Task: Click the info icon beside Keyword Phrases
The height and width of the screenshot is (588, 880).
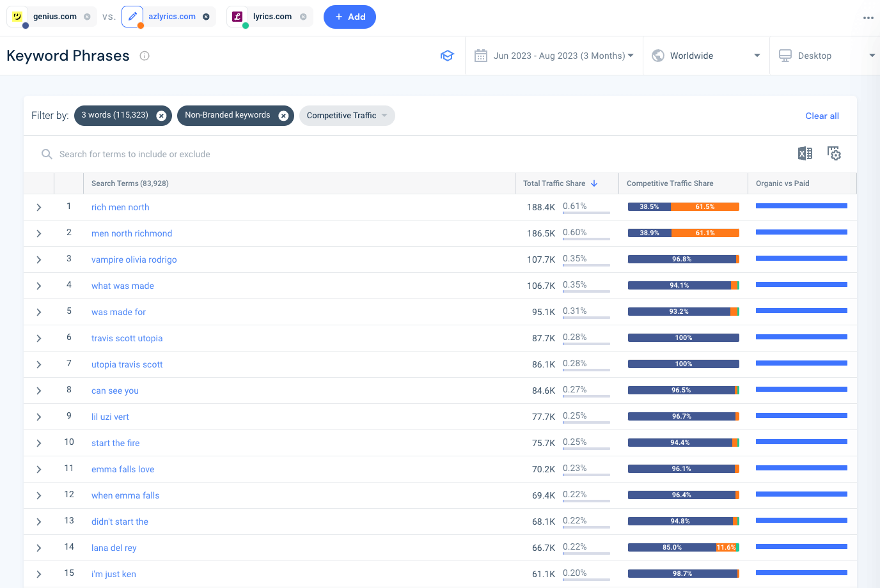Action: pos(145,56)
